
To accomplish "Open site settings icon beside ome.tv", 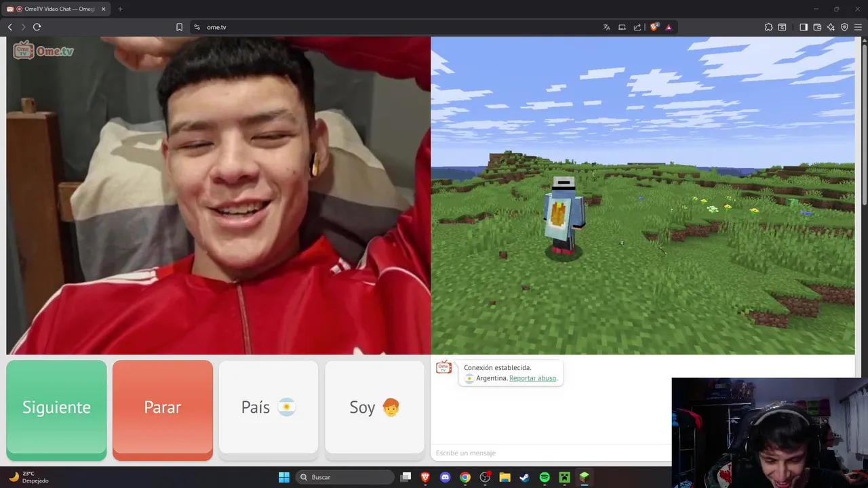I will click(x=197, y=27).
